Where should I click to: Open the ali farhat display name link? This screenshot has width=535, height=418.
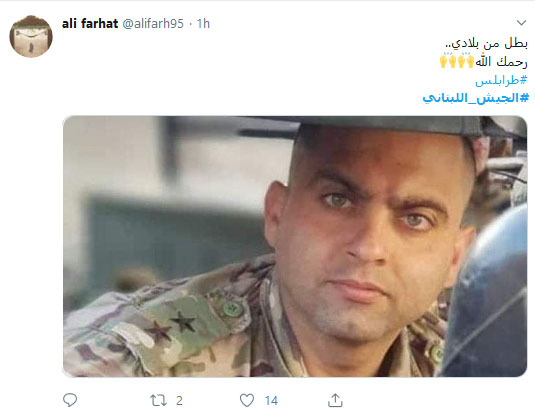point(90,24)
